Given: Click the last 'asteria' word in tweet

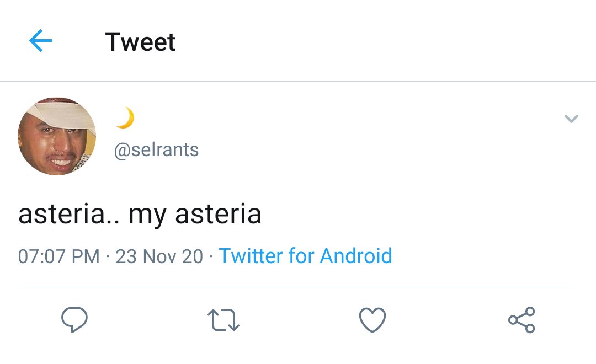Looking at the screenshot, I should 218,215.
